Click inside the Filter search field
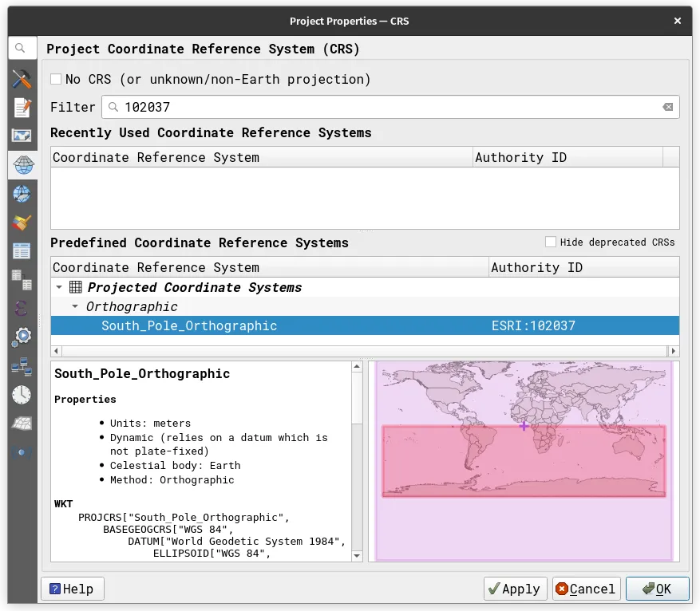 pyautogui.click(x=383, y=107)
